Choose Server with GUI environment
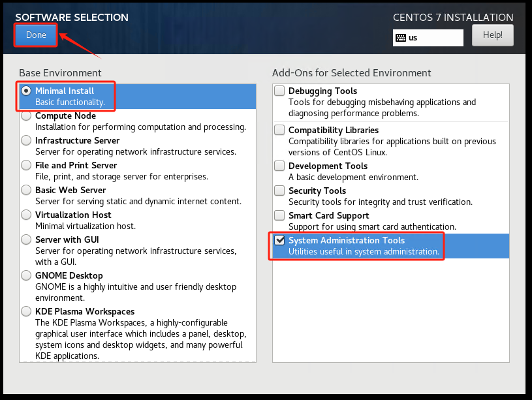The height and width of the screenshot is (400, 532). pos(26,240)
